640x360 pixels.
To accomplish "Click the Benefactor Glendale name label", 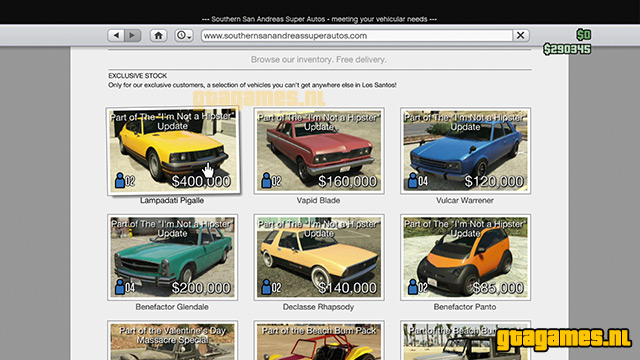I will tap(172, 307).
